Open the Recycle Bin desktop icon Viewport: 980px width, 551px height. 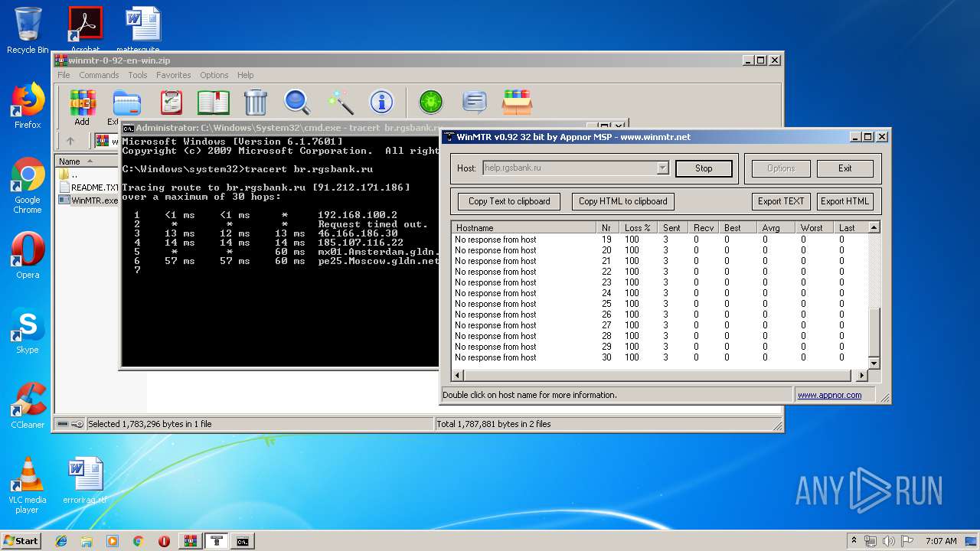click(28, 31)
